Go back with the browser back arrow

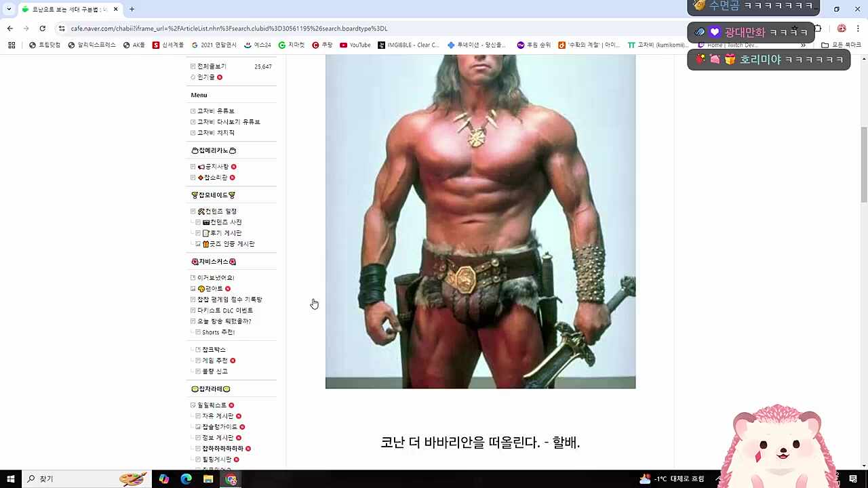(x=9, y=28)
